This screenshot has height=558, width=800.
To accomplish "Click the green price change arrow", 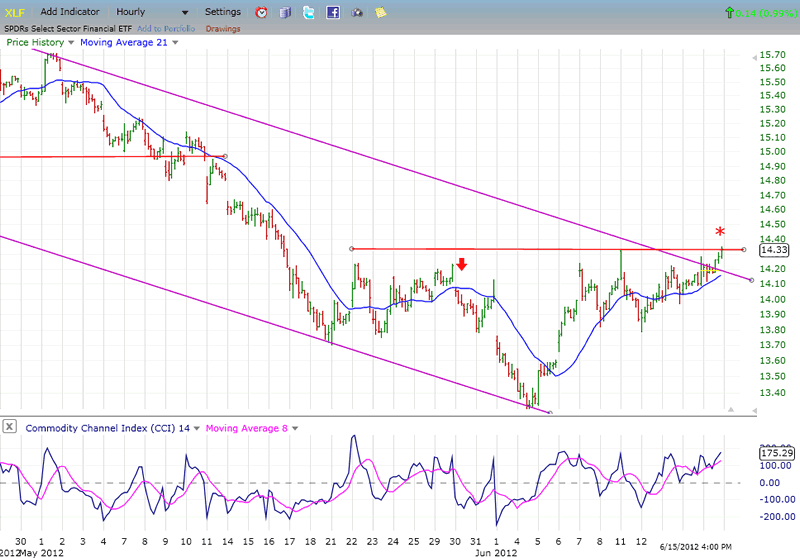I will [x=729, y=12].
